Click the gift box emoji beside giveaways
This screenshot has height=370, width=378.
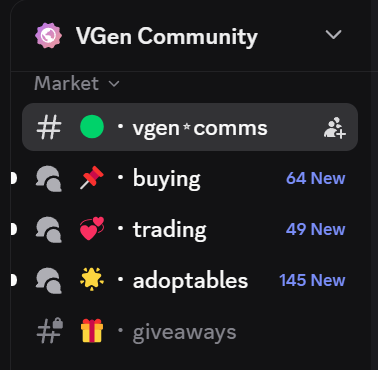[92, 330]
